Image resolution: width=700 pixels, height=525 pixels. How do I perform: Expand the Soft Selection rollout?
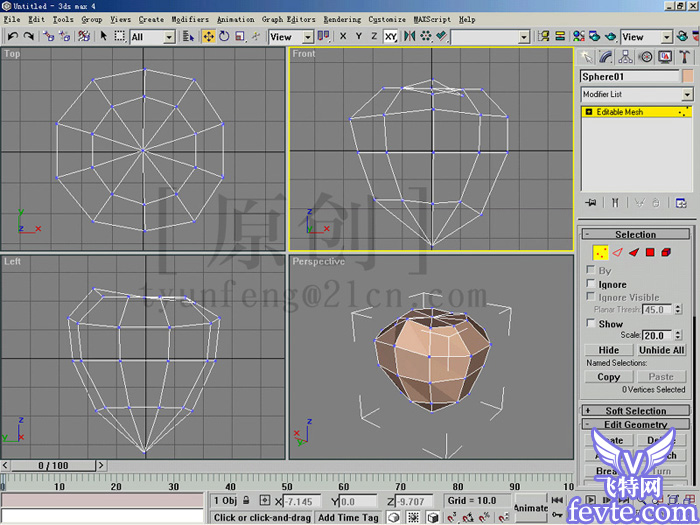point(636,410)
